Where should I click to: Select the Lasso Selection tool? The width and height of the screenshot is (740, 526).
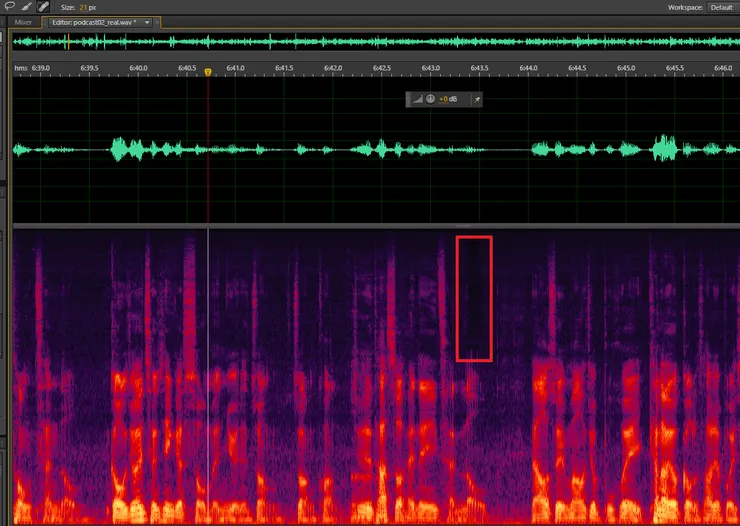(9, 7)
